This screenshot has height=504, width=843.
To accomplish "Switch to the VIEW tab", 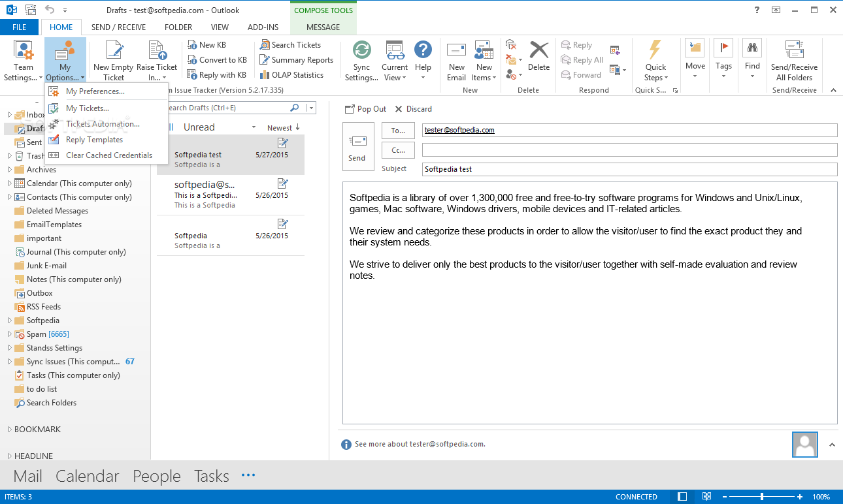I will [x=220, y=27].
